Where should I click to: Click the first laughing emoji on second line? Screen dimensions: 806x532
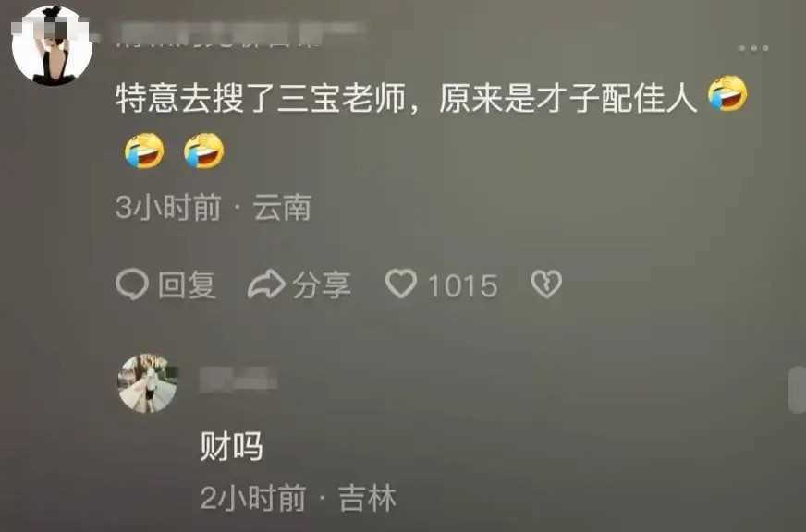click(x=144, y=151)
